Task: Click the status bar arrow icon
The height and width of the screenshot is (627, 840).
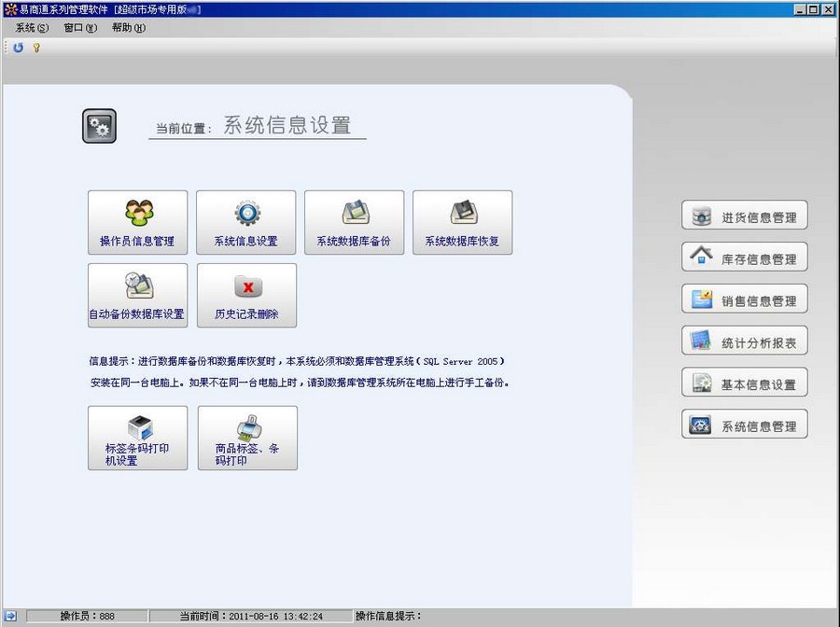Action: pos(10,617)
